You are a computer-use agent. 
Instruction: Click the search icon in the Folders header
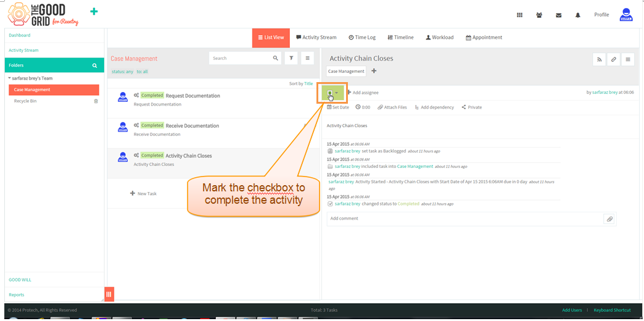click(x=95, y=65)
